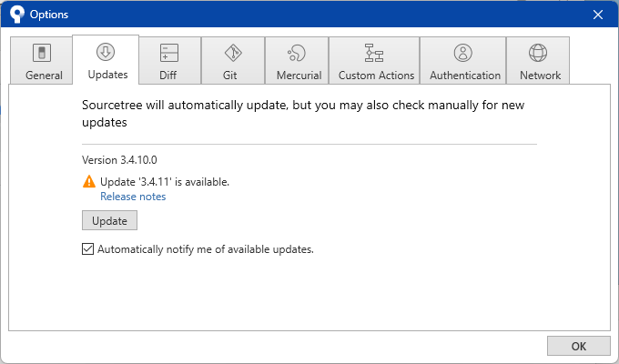Switch to the tab labeled Custom Actions
619x364 pixels.
click(x=376, y=76)
